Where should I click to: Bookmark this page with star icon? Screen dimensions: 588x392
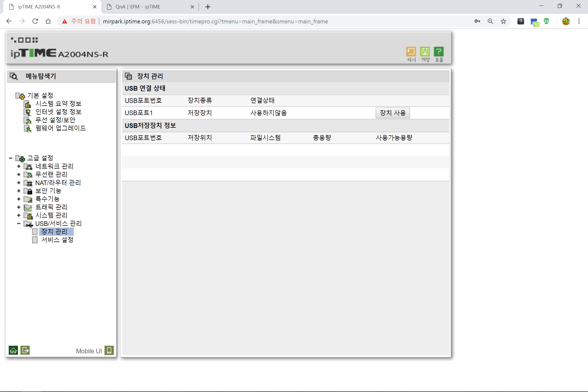(504, 21)
